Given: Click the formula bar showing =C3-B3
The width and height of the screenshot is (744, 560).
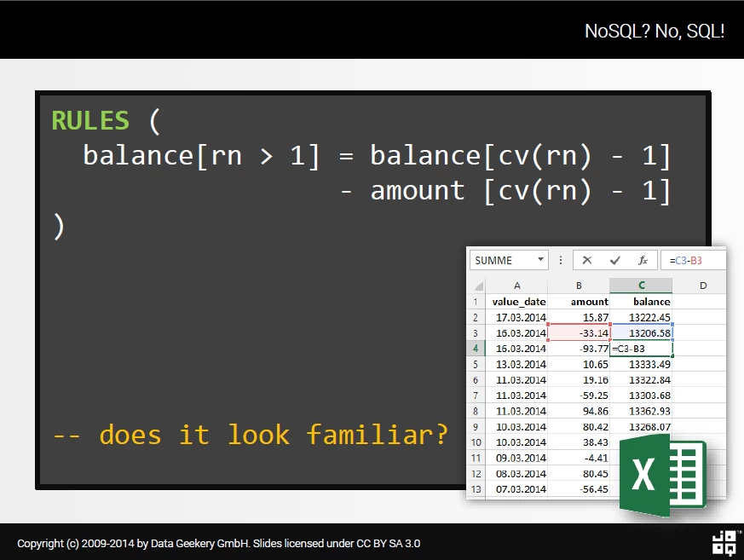Looking at the screenshot, I should (x=693, y=260).
